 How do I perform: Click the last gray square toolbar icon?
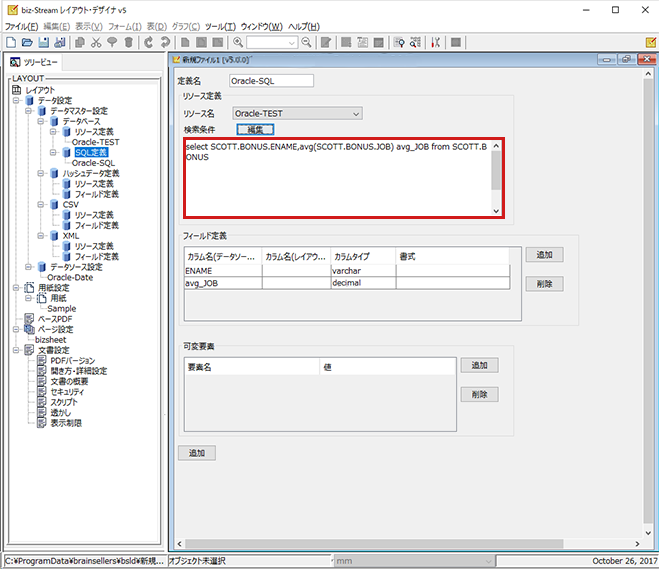pos(456,42)
